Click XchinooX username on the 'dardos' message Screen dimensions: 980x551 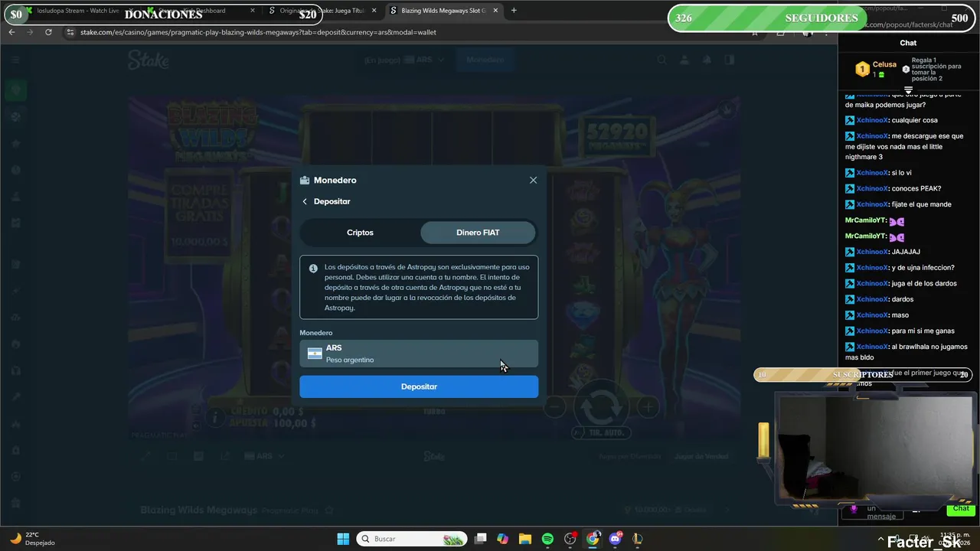(872, 299)
